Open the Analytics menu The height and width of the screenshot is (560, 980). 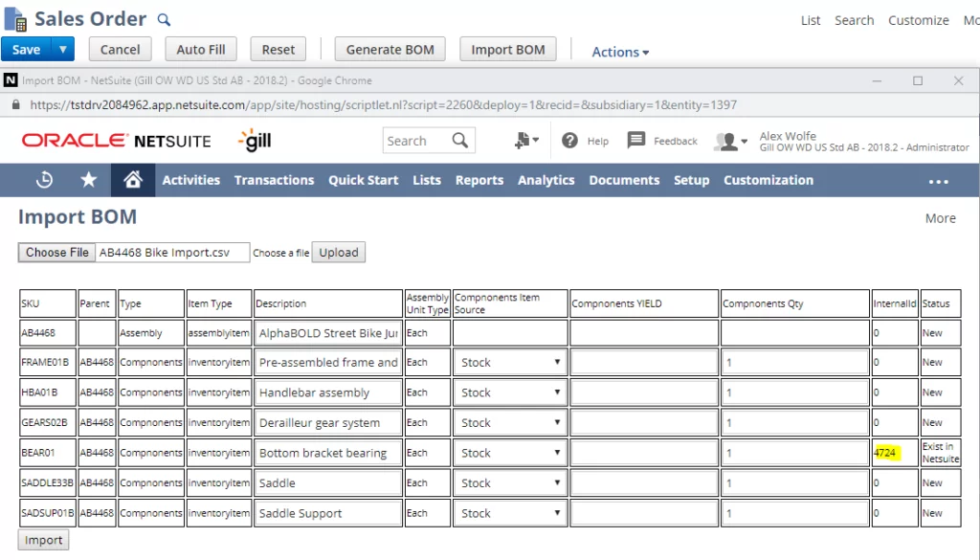pos(546,180)
